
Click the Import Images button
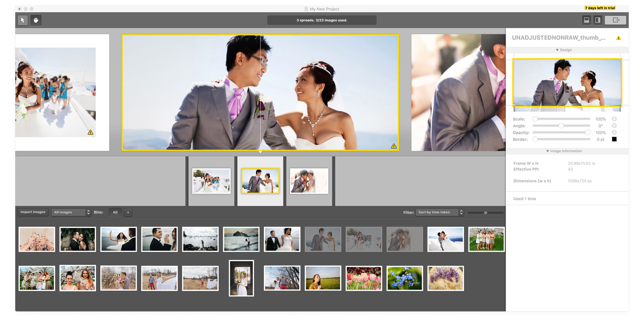(33, 212)
